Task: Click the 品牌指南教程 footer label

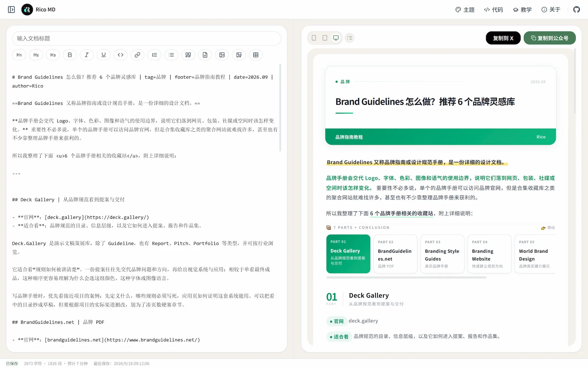Action: click(349, 137)
